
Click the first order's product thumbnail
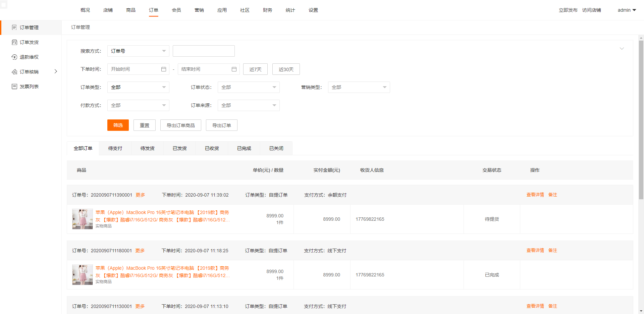[82, 219]
